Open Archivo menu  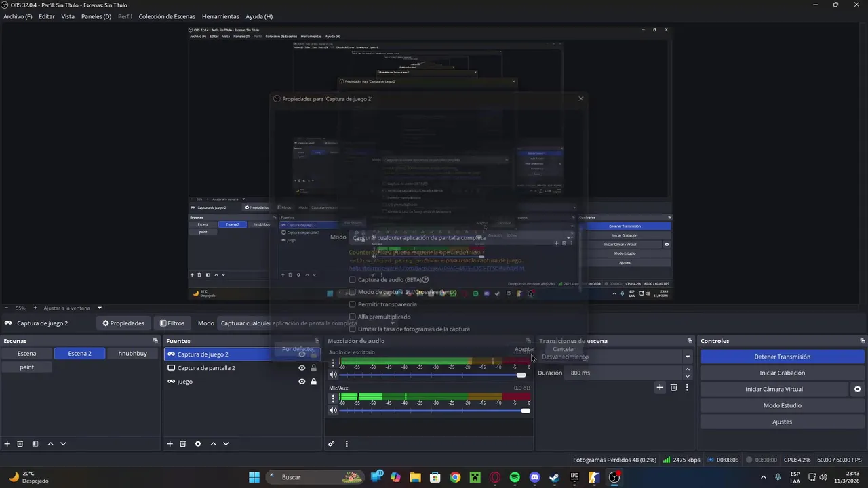(18, 16)
